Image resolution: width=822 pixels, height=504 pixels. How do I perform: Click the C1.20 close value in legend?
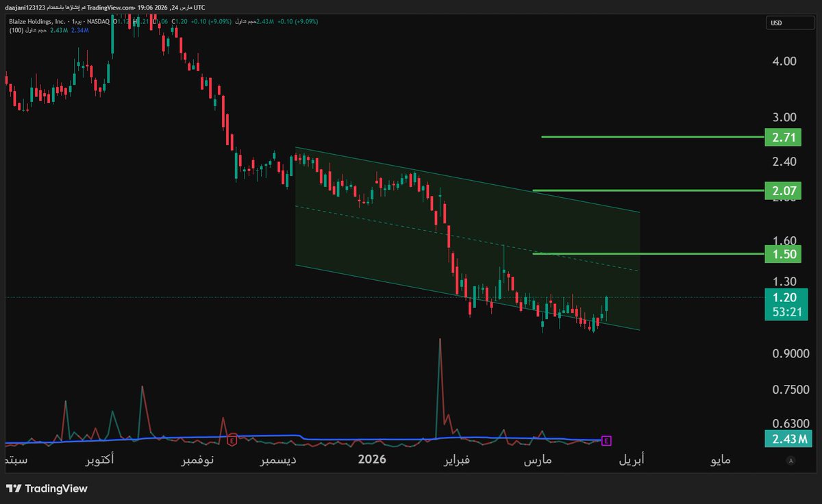[x=179, y=22]
